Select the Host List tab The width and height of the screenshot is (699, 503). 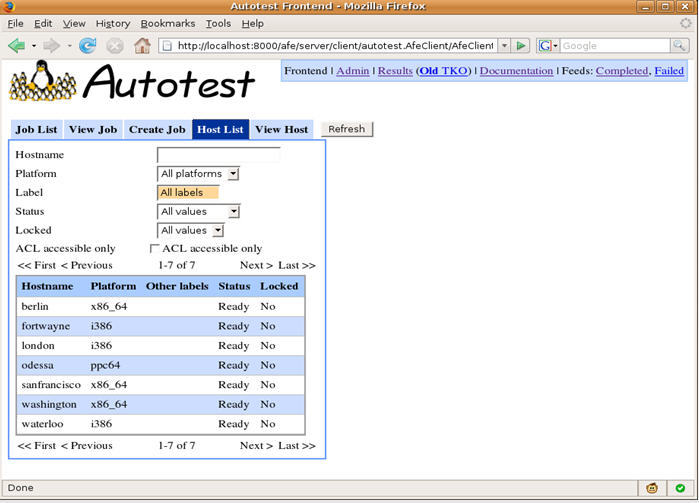220,130
